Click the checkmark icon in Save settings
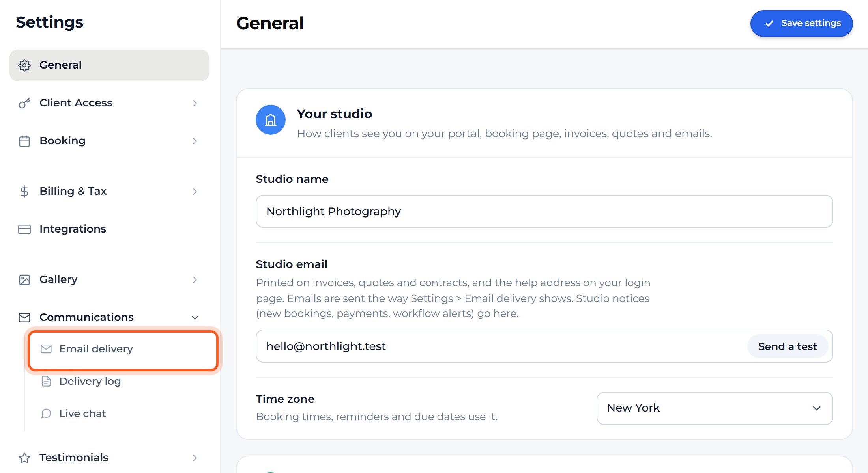Viewport: 868px width, 473px height. [x=769, y=24]
